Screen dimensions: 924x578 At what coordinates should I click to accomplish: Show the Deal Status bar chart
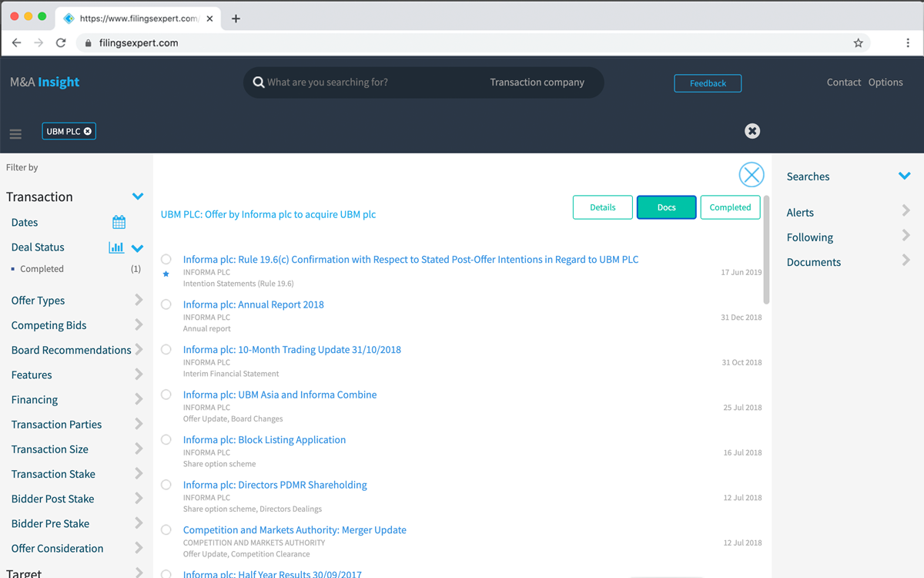pyautogui.click(x=116, y=247)
